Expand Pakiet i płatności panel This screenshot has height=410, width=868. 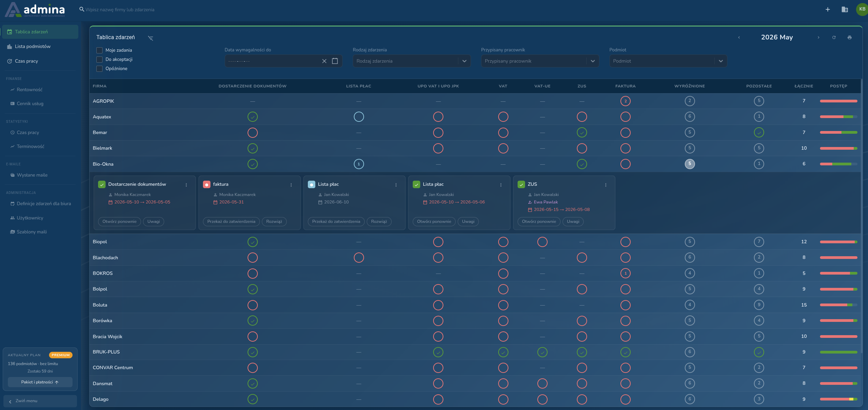(x=40, y=382)
